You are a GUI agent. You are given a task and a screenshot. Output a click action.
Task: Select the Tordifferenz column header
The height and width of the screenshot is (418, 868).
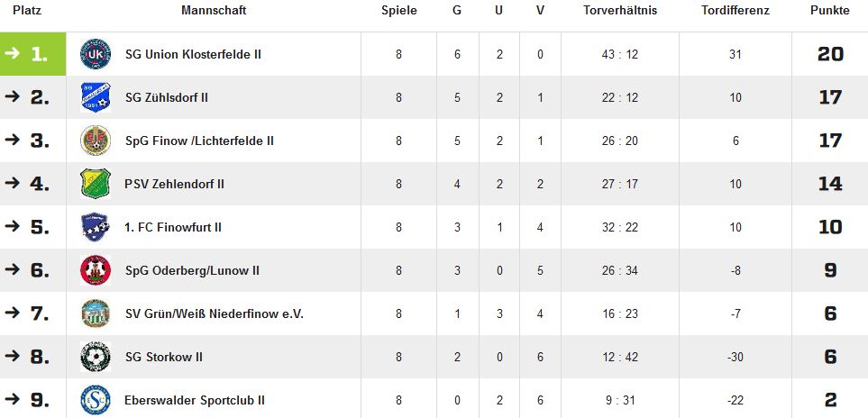tap(736, 11)
